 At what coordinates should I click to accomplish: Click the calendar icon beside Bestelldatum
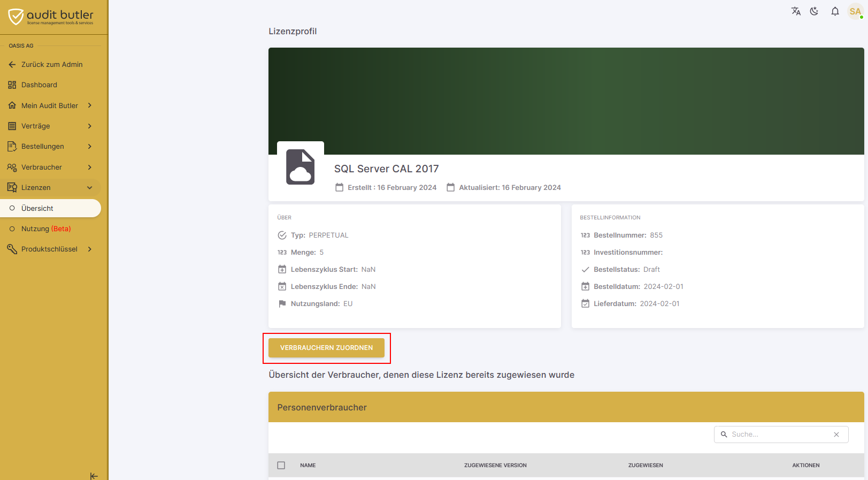585,287
